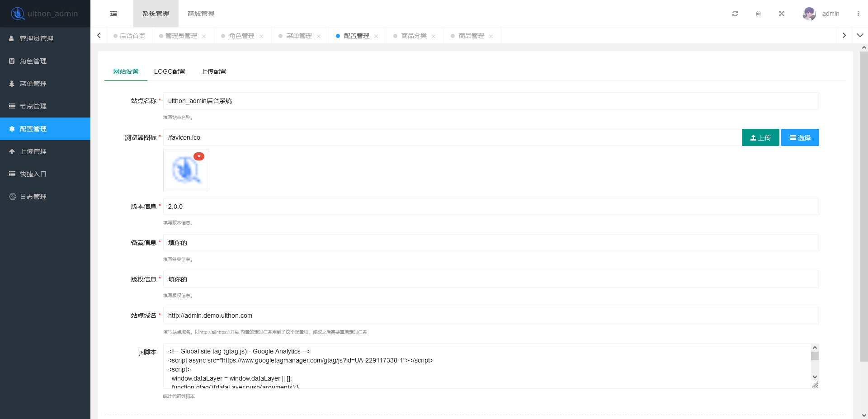The width and height of the screenshot is (868, 419).
Task: Remove favicon with red delete badge
Action: tap(199, 156)
